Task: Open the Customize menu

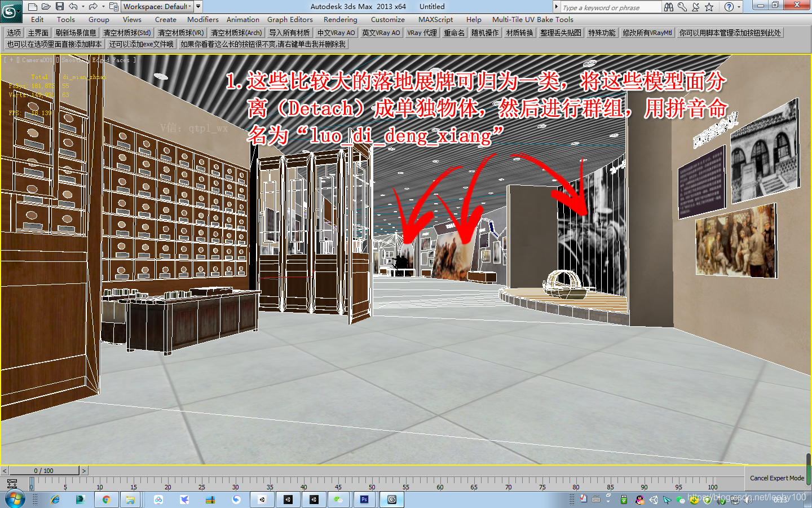Action: (x=388, y=19)
